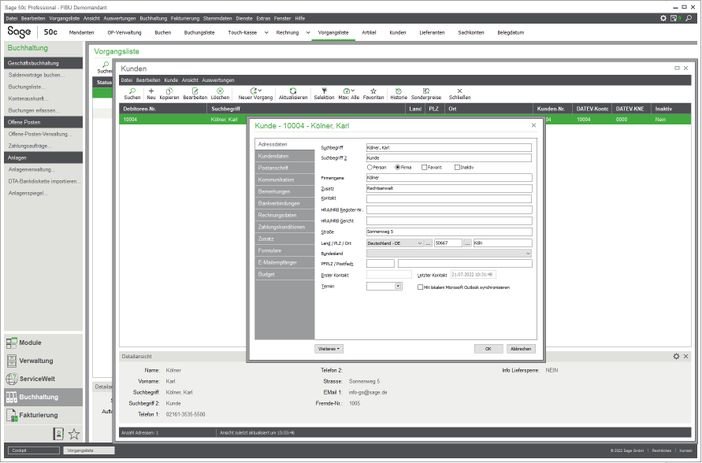The width and height of the screenshot is (702, 463).
Task: Open the Weiteres dropdown button
Action: pyautogui.click(x=329, y=348)
